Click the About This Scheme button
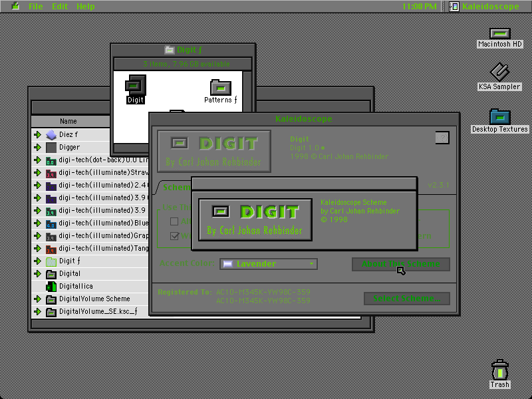 [x=401, y=264]
